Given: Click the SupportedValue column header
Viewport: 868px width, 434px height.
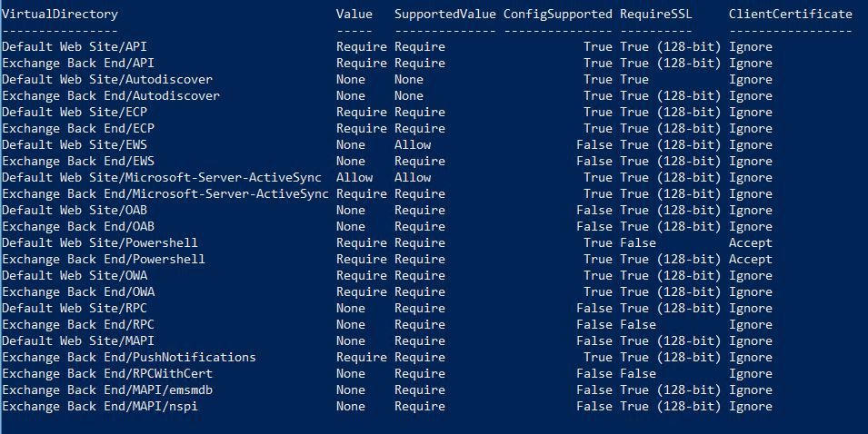Looking at the screenshot, I should (444, 15).
